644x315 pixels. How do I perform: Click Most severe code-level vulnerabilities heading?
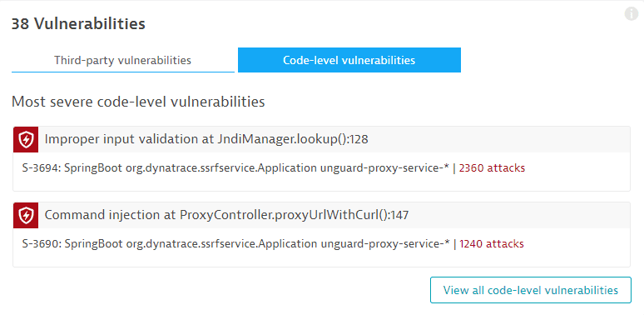click(x=138, y=102)
